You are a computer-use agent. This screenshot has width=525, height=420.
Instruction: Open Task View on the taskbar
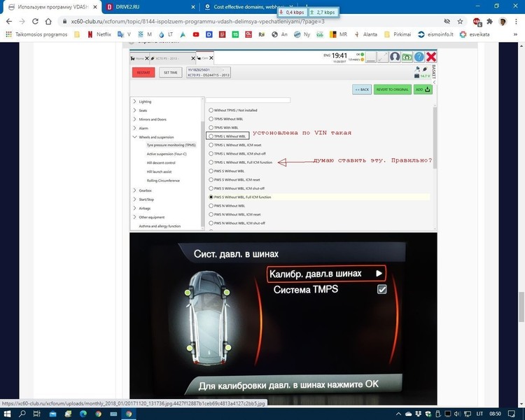37,414
